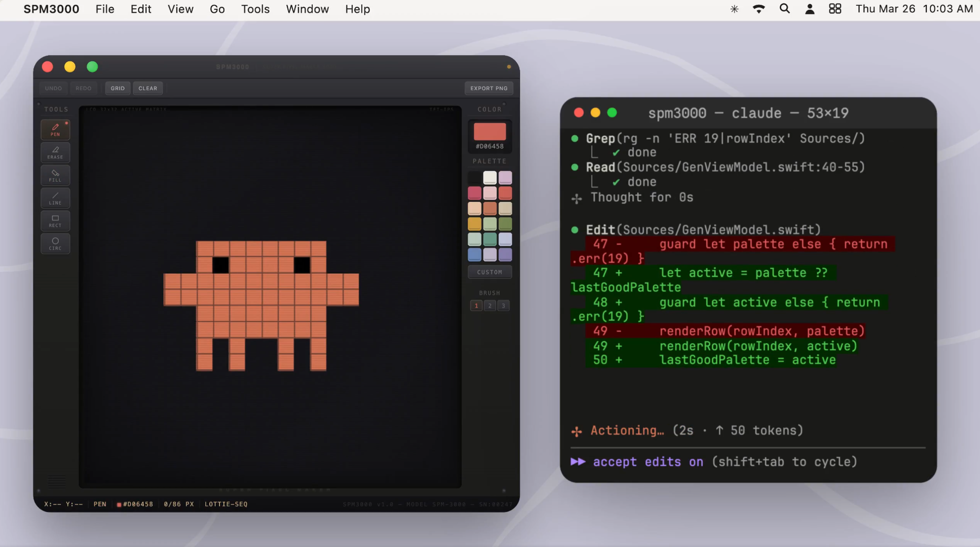The image size is (980, 547).
Task: Select the Line drawing tool
Action: pyautogui.click(x=55, y=198)
